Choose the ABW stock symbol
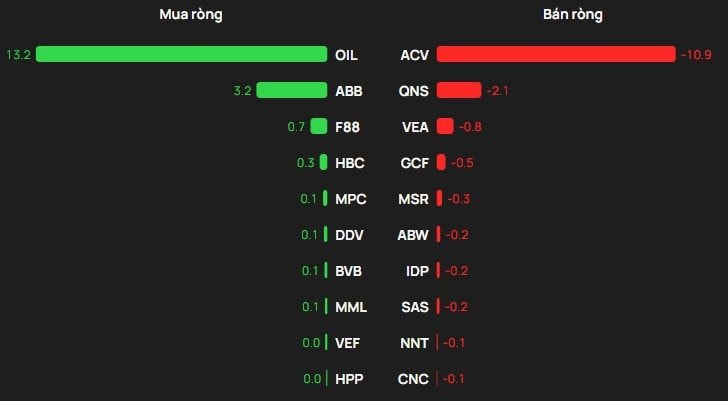 pos(413,235)
